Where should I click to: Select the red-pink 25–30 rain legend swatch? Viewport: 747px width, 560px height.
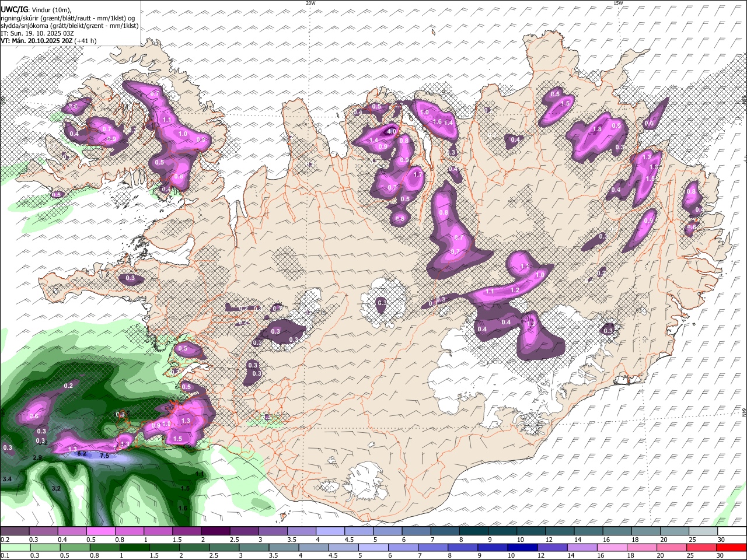coord(702,547)
